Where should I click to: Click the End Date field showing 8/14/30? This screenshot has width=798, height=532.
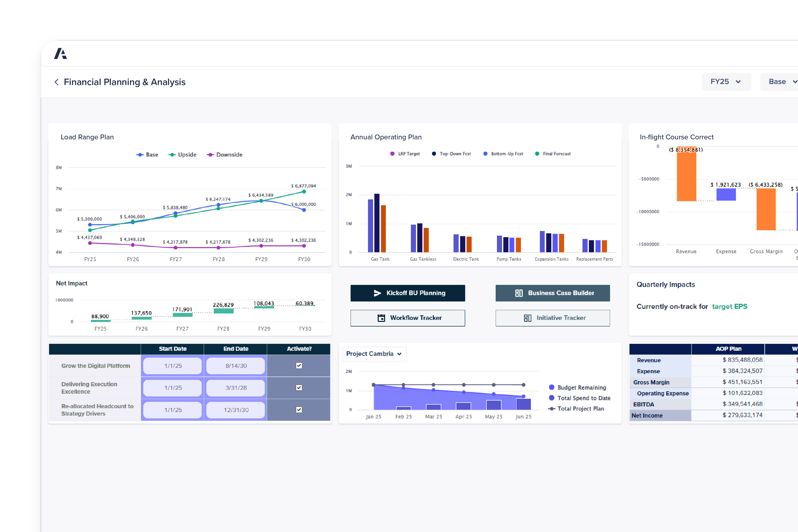pos(235,366)
